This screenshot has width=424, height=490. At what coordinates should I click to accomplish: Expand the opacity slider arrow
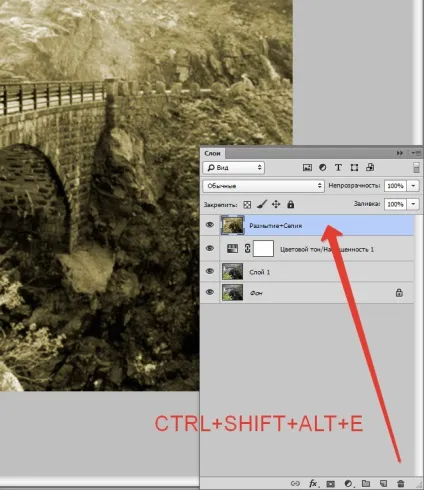(413, 186)
